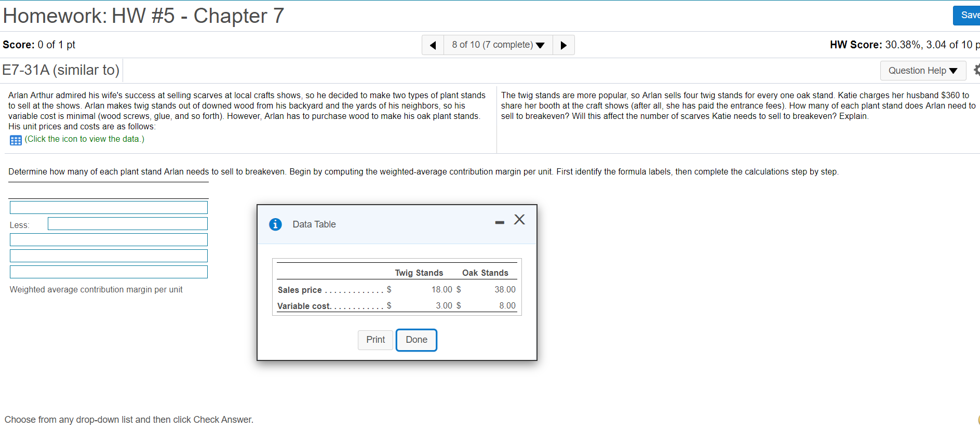Click the 'Sales price' row label
The width and height of the screenshot is (980, 429).
(x=300, y=290)
